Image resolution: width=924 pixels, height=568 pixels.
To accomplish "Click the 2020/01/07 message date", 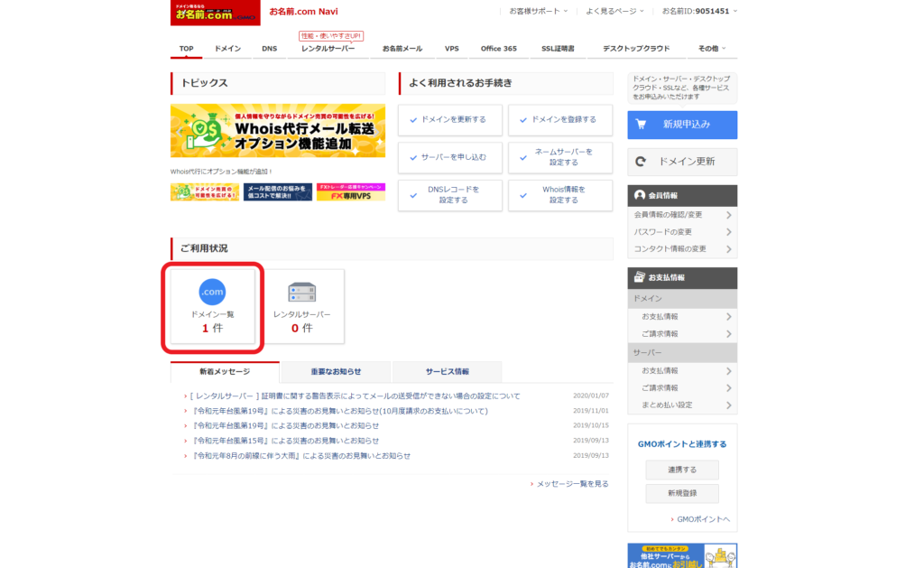I will tap(591, 396).
